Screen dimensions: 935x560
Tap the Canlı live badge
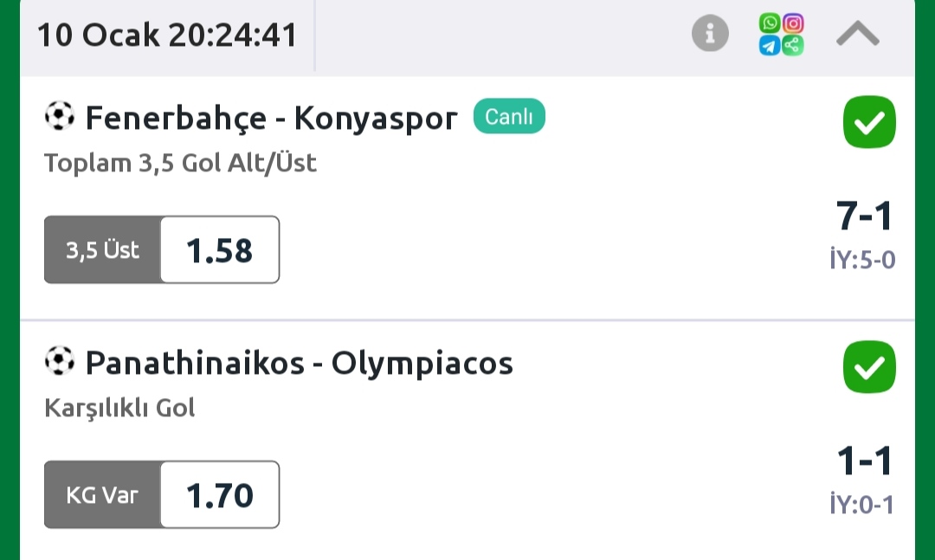coord(509,117)
